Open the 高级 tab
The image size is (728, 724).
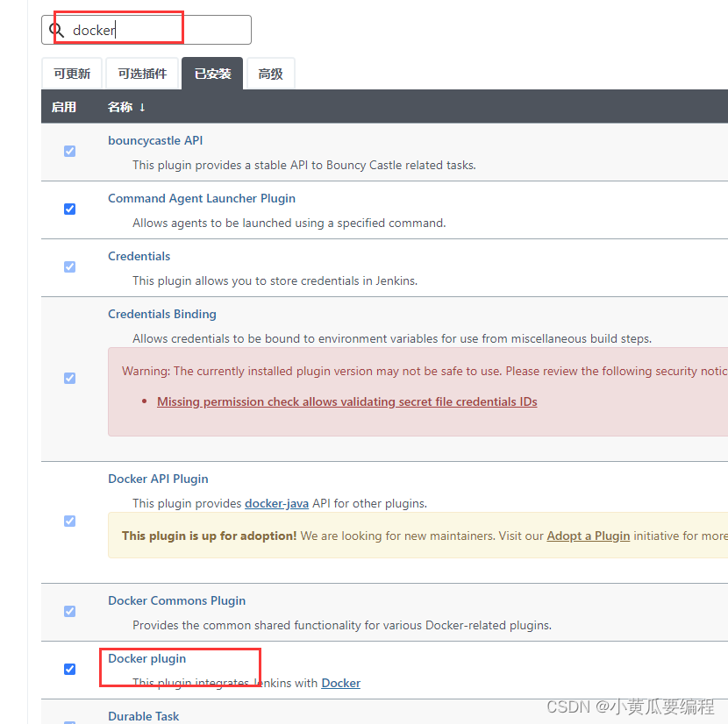click(x=271, y=74)
